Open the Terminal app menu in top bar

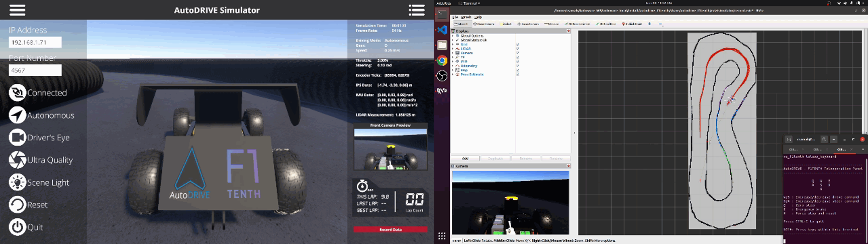(x=469, y=3)
